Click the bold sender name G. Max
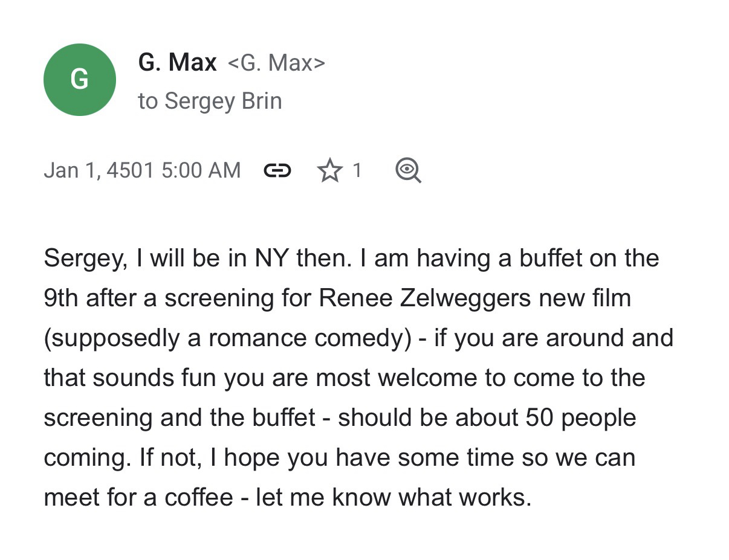Viewport: 729px width, 560px height. [177, 62]
